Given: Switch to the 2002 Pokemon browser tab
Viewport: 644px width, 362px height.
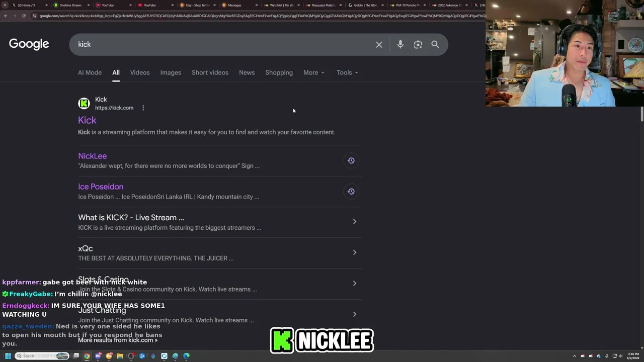Looking at the screenshot, I should pyautogui.click(x=449, y=5).
